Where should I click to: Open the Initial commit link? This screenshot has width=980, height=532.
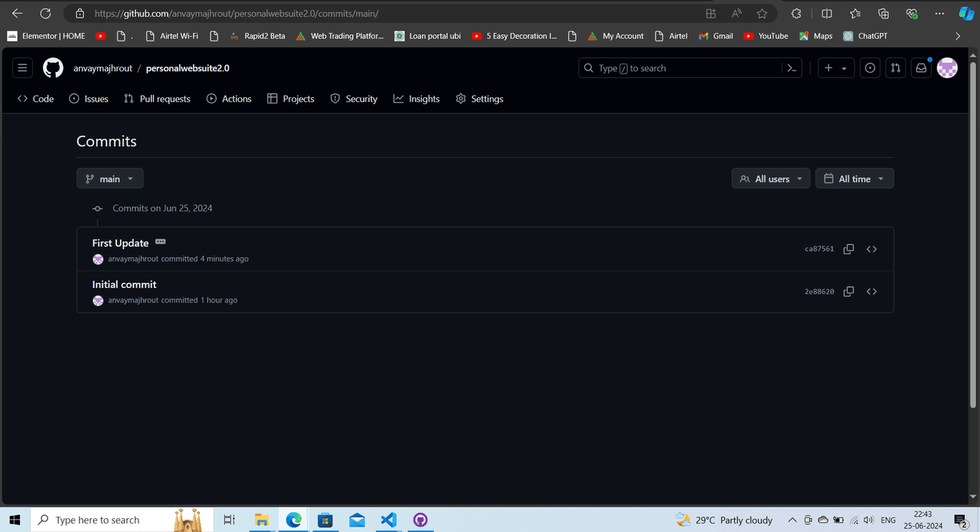coord(124,285)
